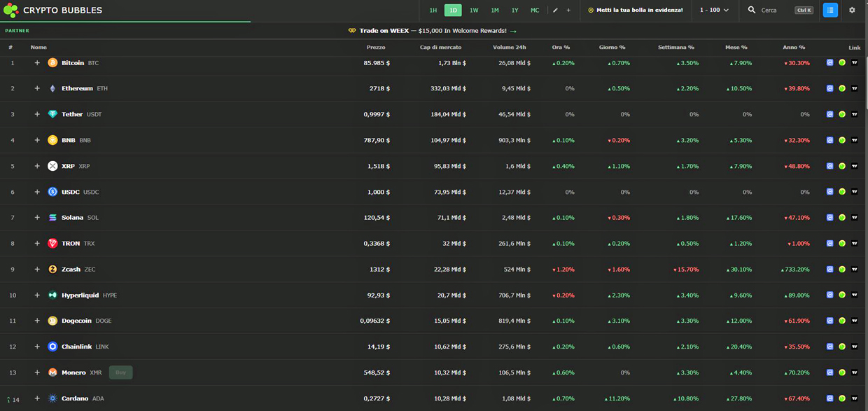Select the MC market cap tab
Image resolution: width=868 pixels, height=411 pixels.
point(535,11)
